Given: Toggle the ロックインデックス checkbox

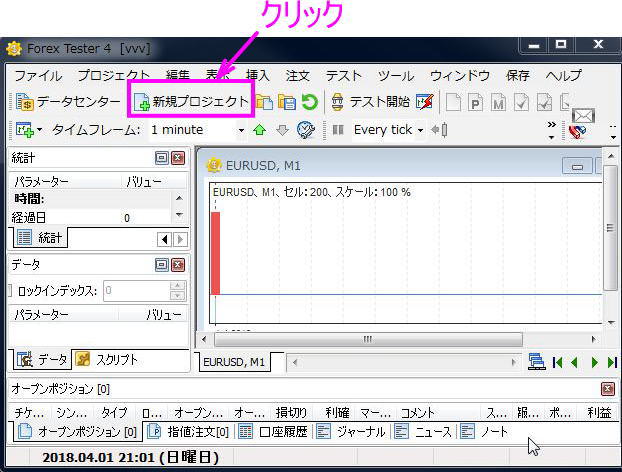Looking at the screenshot, I should tap(10, 291).
